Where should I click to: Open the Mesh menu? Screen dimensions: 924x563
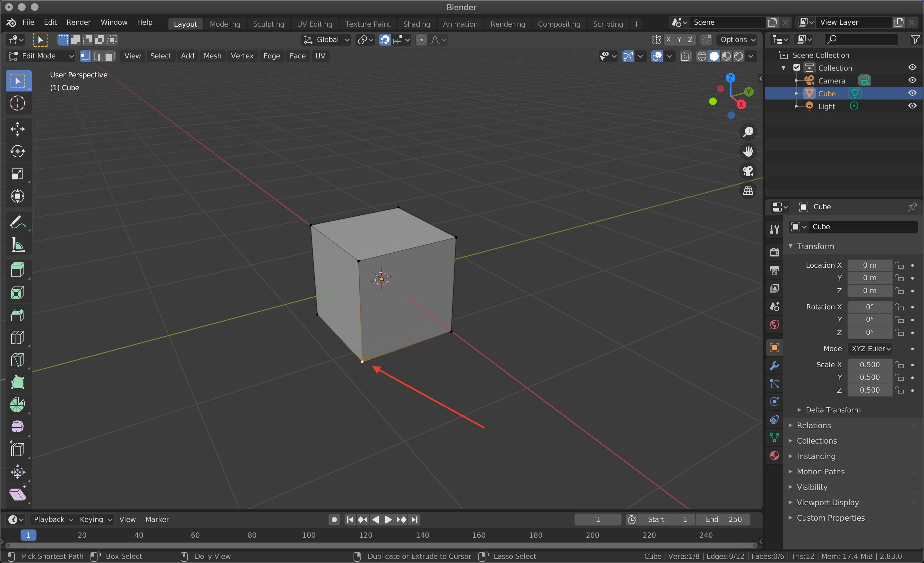click(x=212, y=56)
